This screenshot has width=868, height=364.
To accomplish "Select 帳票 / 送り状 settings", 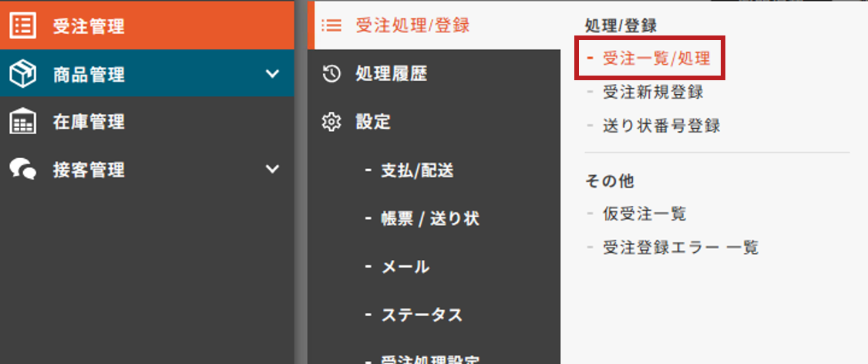I will click(430, 219).
